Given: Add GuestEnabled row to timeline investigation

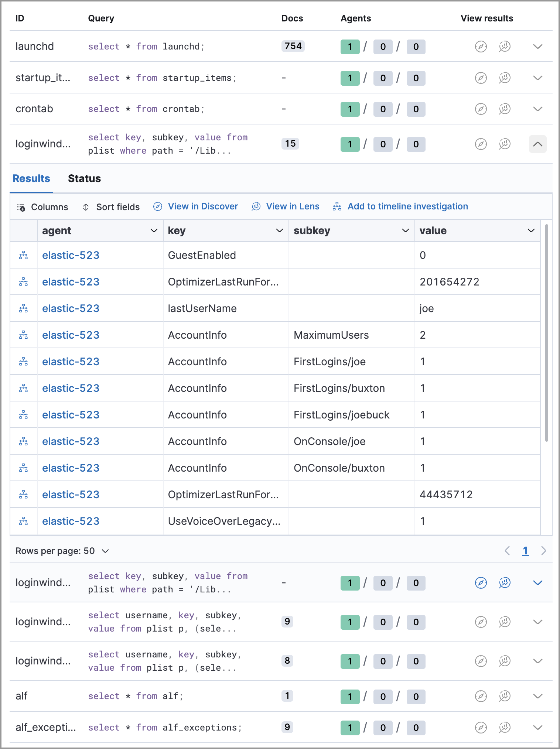Looking at the screenshot, I should pyautogui.click(x=23, y=255).
